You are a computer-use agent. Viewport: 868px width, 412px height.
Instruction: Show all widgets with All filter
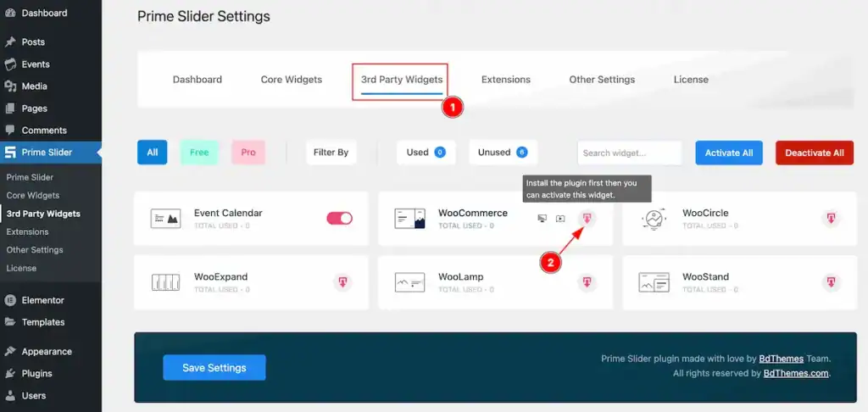(153, 153)
